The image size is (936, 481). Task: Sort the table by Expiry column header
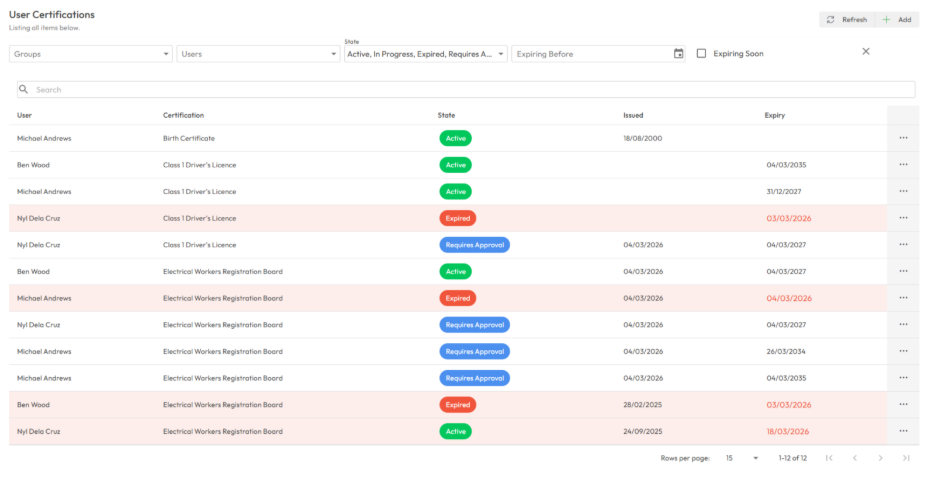775,115
